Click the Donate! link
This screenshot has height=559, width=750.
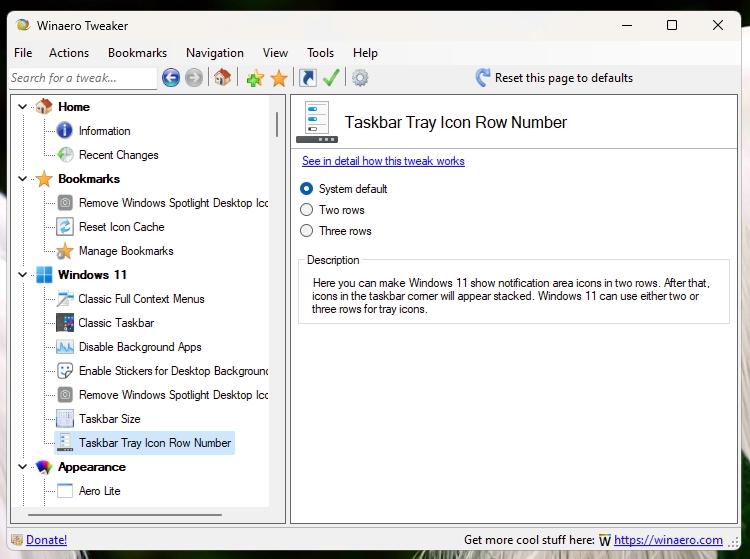point(46,540)
